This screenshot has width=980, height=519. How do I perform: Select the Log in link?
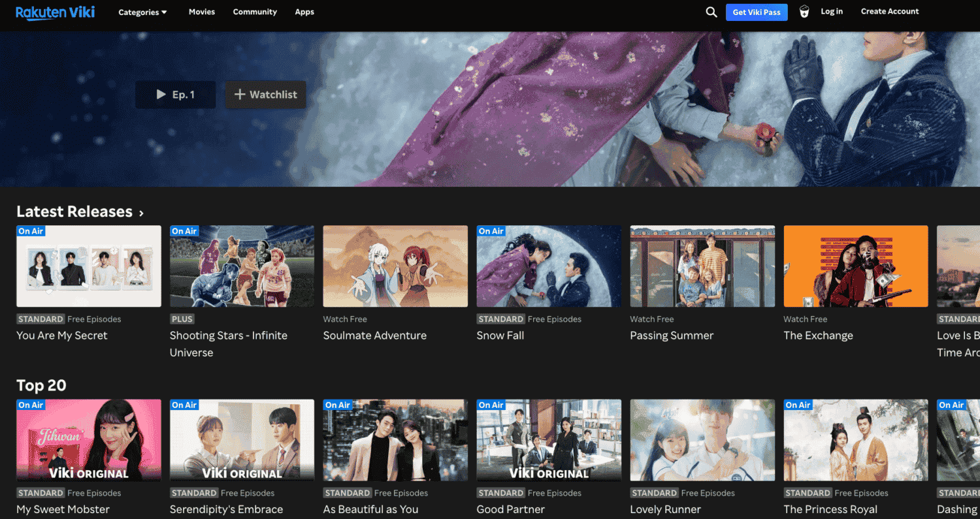point(832,11)
